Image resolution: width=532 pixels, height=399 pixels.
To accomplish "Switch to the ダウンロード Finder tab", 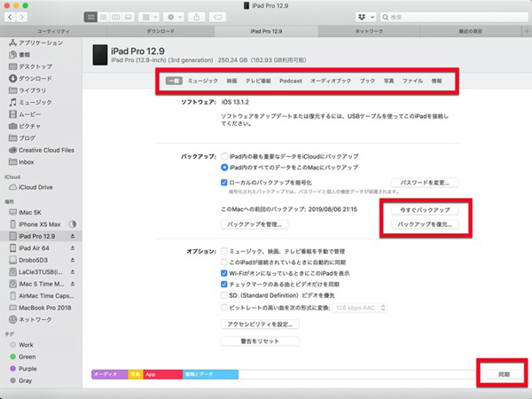I will point(160,31).
